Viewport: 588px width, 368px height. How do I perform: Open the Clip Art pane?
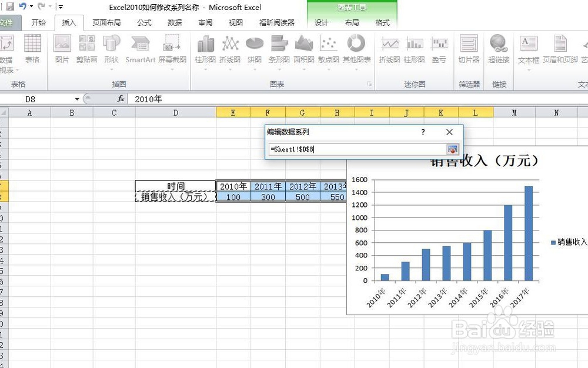click(86, 50)
